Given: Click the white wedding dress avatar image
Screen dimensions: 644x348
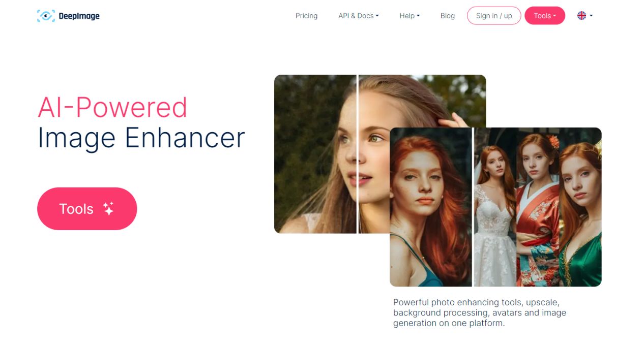Looking at the screenshot, I should pyautogui.click(x=495, y=207).
